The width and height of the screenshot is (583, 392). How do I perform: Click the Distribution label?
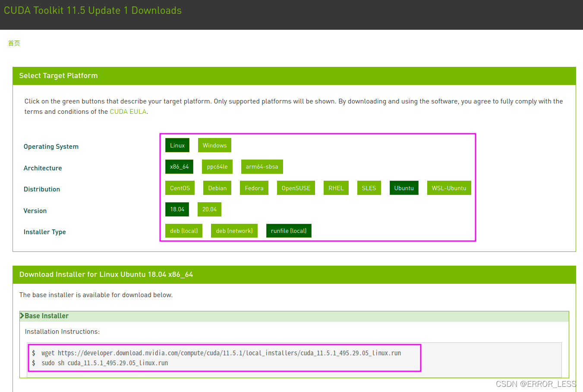(42, 189)
